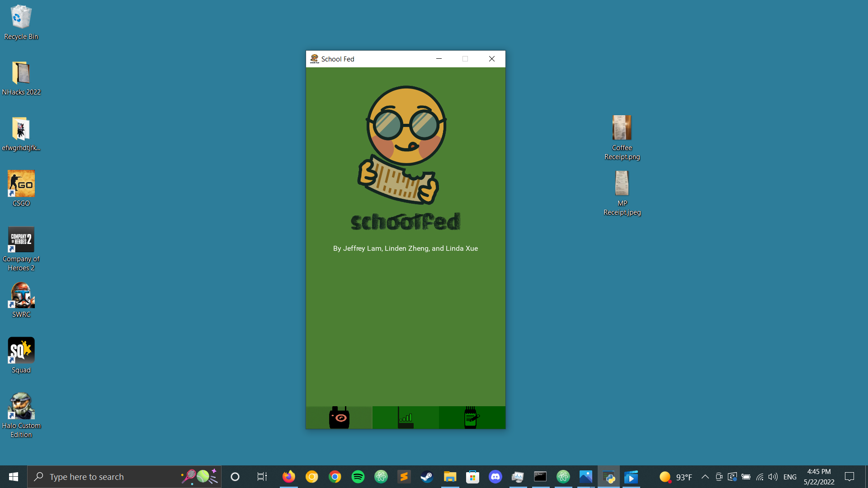Open the Task View button
Image resolution: width=868 pixels, height=488 pixels.
(x=262, y=477)
